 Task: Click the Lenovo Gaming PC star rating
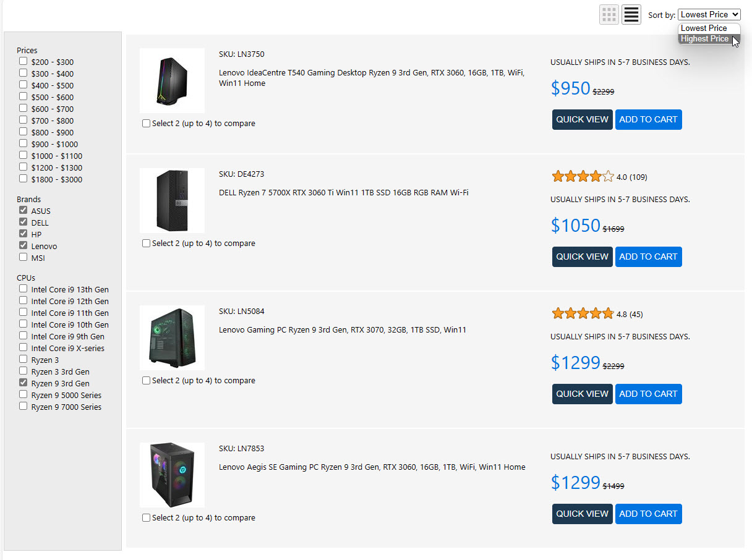(583, 314)
